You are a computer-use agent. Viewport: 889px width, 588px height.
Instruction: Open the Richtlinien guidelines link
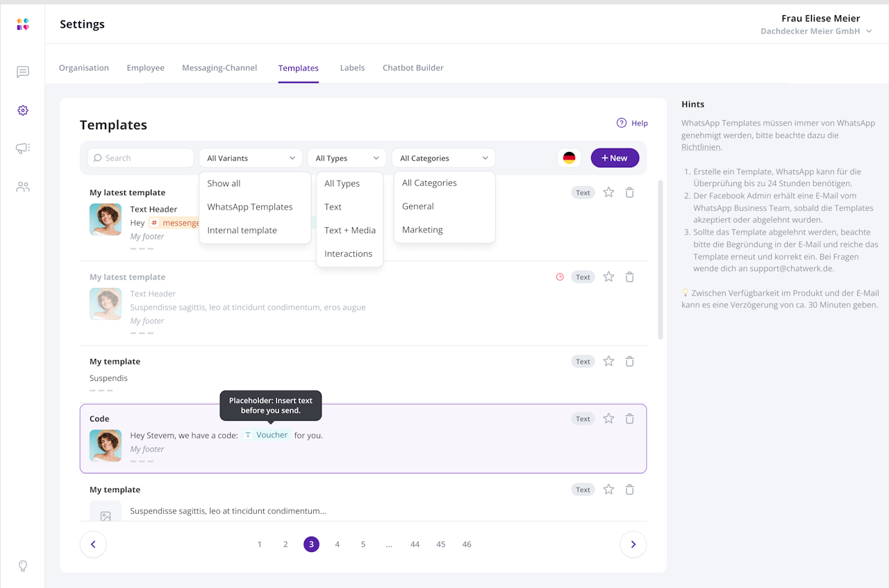pos(701,147)
